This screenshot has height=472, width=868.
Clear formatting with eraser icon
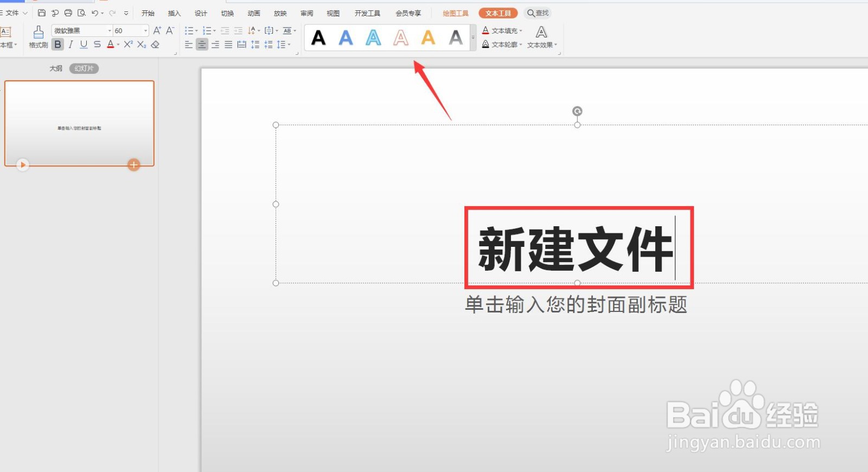pyautogui.click(x=155, y=44)
